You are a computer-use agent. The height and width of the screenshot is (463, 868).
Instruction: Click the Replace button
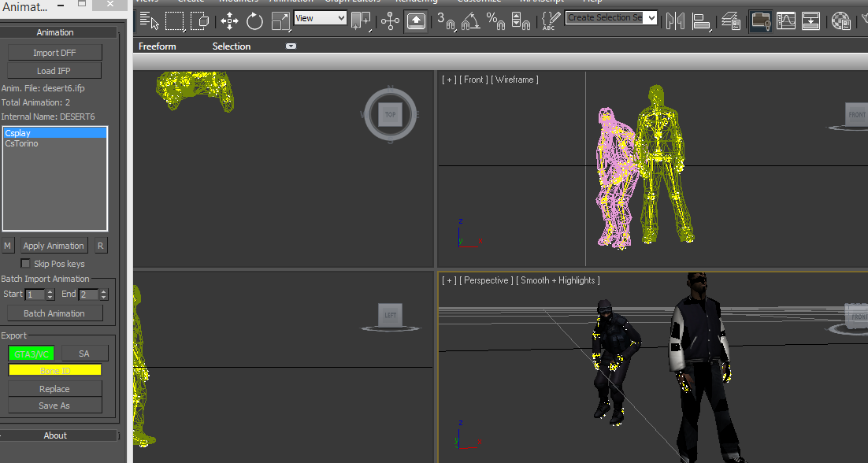pos(54,389)
